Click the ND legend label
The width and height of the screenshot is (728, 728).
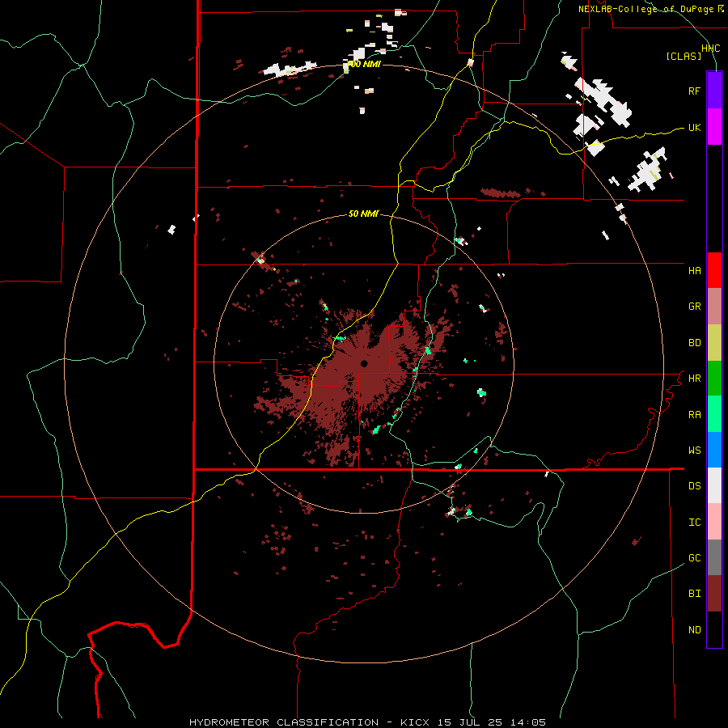pyautogui.click(x=694, y=630)
